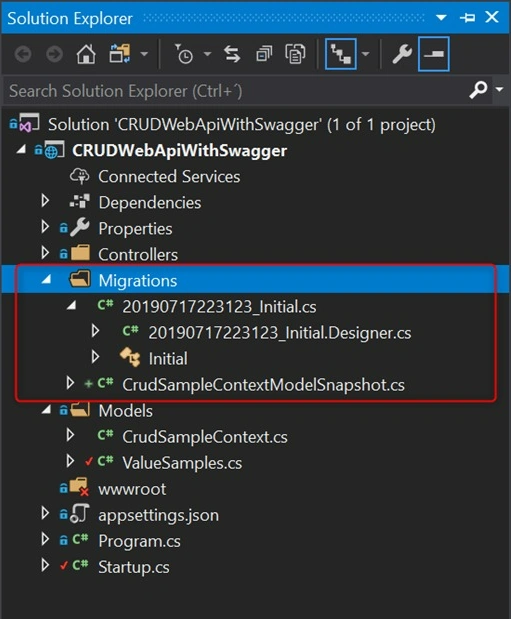Expand Program.cs node
Viewport: 511px width, 619px height.
[x=45, y=540]
